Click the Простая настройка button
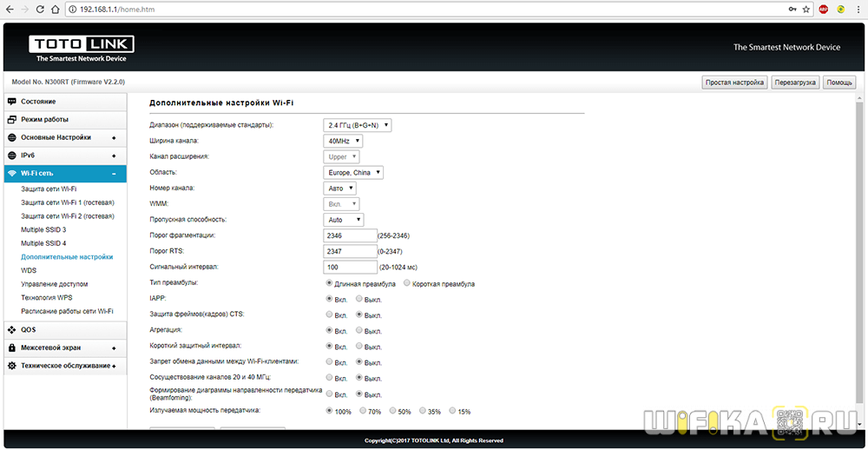The width and height of the screenshot is (868, 450). click(x=734, y=83)
